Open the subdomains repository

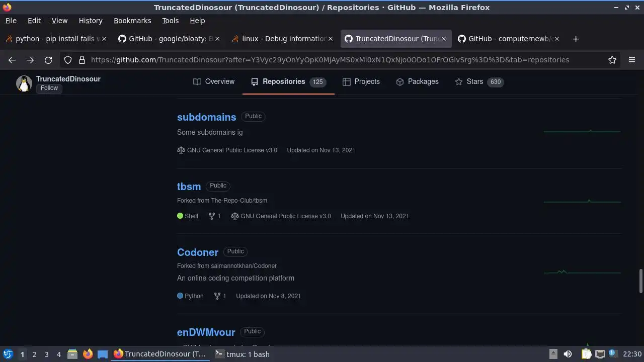pyautogui.click(x=206, y=117)
